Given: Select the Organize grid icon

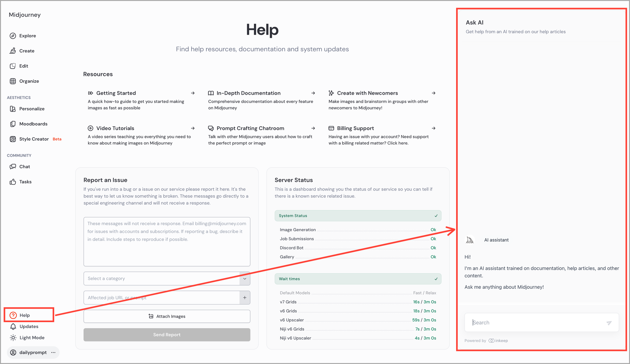Looking at the screenshot, I should (x=13, y=81).
